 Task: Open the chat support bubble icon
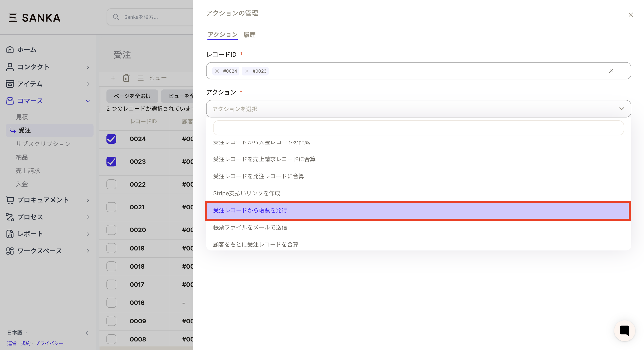pos(624,331)
